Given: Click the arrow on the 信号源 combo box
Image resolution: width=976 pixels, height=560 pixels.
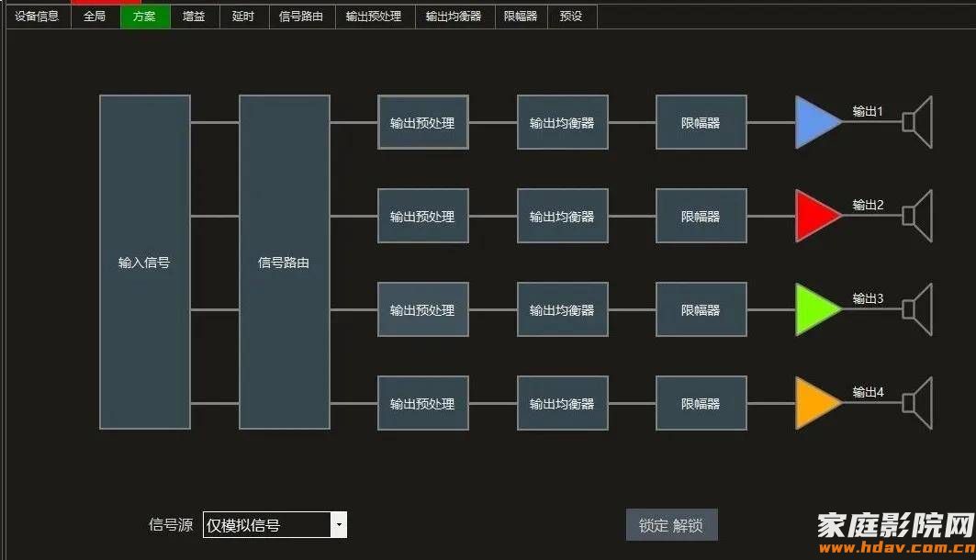Looking at the screenshot, I should tap(339, 524).
